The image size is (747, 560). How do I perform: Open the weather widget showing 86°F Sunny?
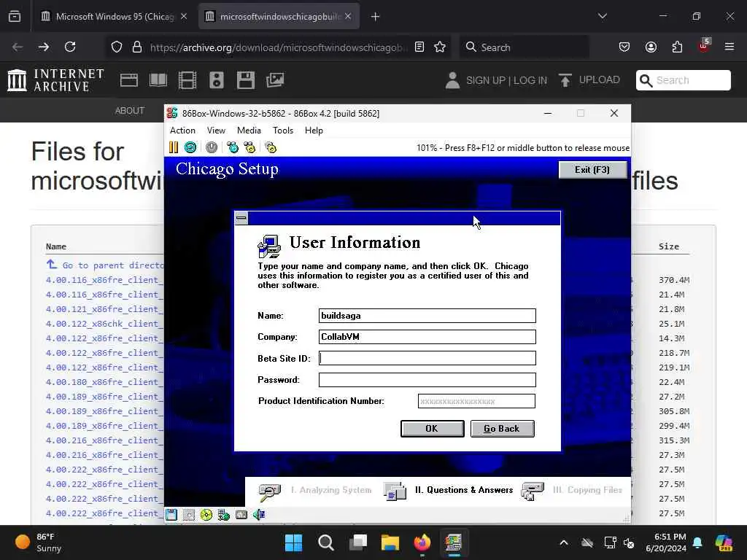pyautogui.click(x=38, y=542)
